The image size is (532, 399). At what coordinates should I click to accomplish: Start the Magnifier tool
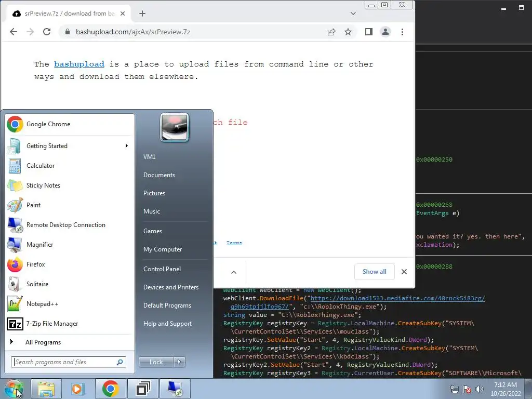[x=70, y=245]
